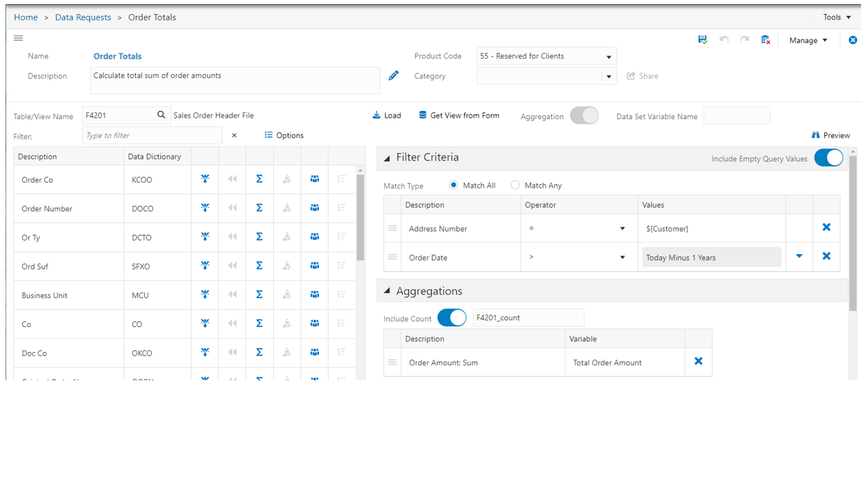868x494 pixels.
Task: Toggle the Aggregation switch on
Action: tap(584, 115)
